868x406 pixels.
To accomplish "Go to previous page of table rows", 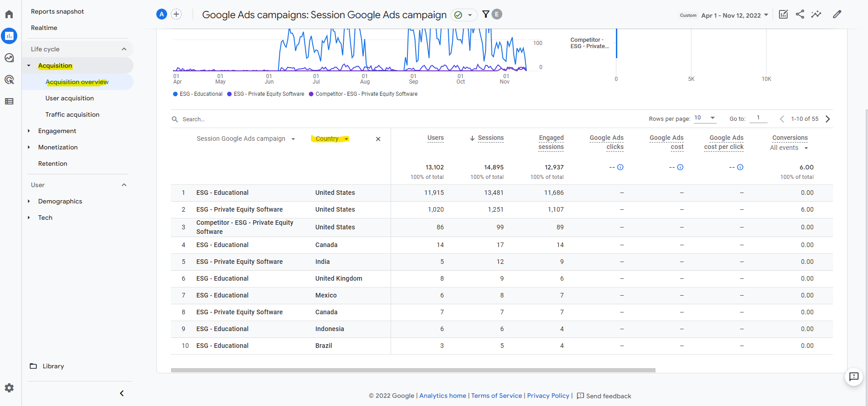I will pyautogui.click(x=782, y=119).
